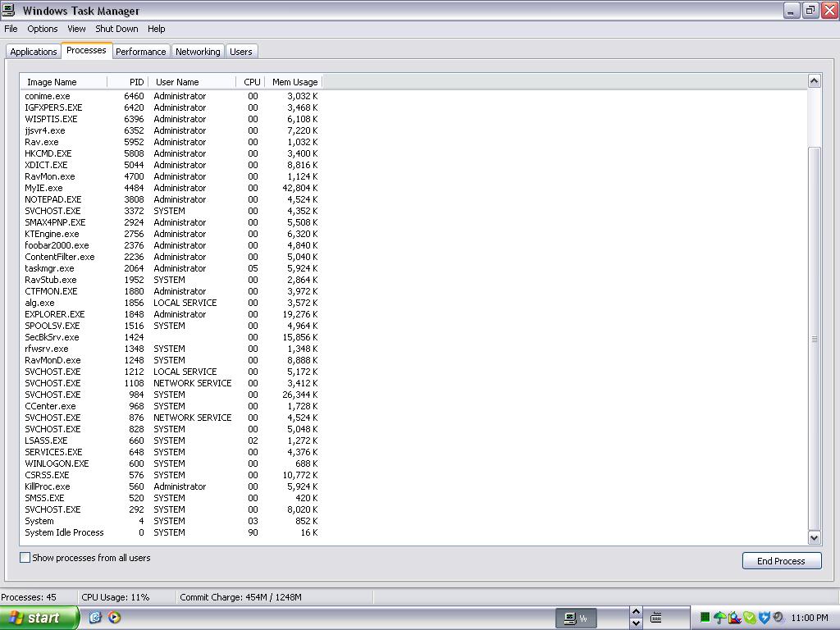The height and width of the screenshot is (630, 840).
Task: Click the process list scroll down arrow
Action: coord(814,538)
